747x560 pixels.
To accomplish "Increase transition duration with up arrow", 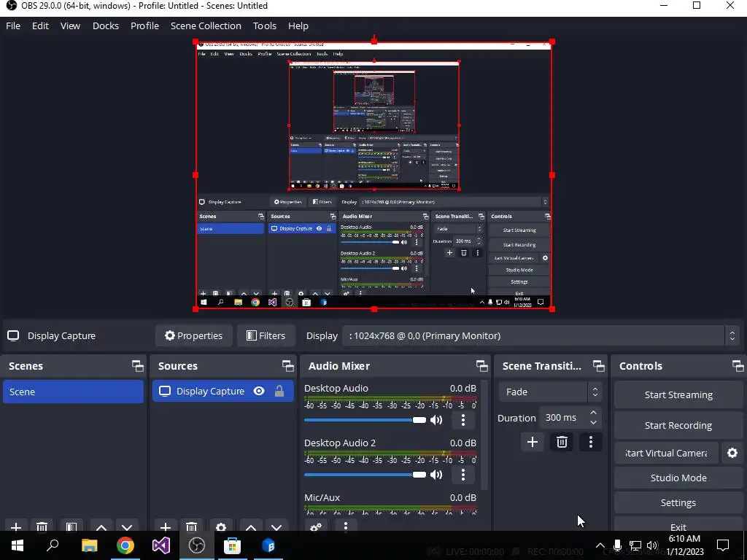I will click(x=593, y=413).
